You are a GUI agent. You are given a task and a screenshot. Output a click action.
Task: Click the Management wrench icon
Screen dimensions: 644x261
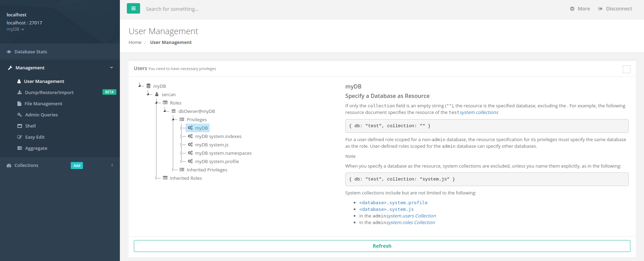[x=10, y=68]
